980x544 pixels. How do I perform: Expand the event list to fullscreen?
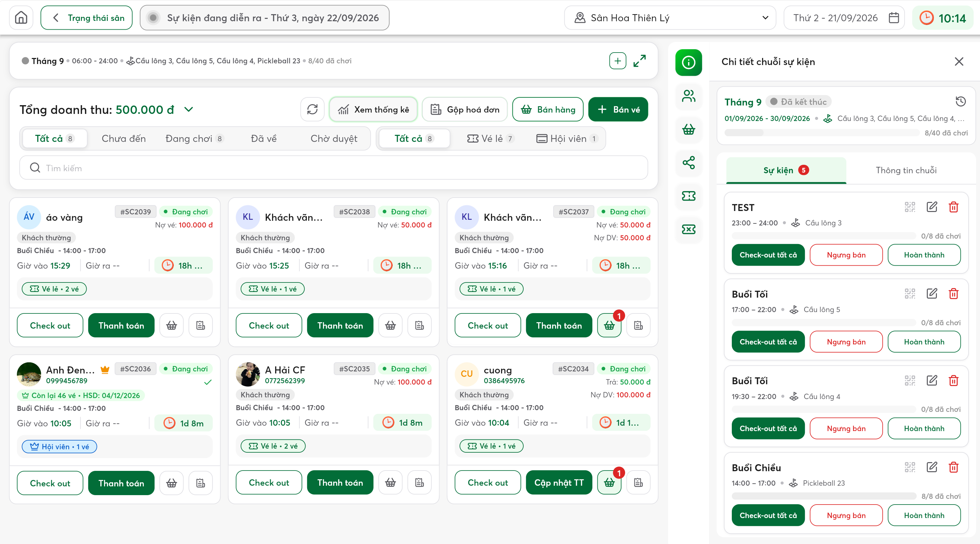pyautogui.click(x=640, y=61)
